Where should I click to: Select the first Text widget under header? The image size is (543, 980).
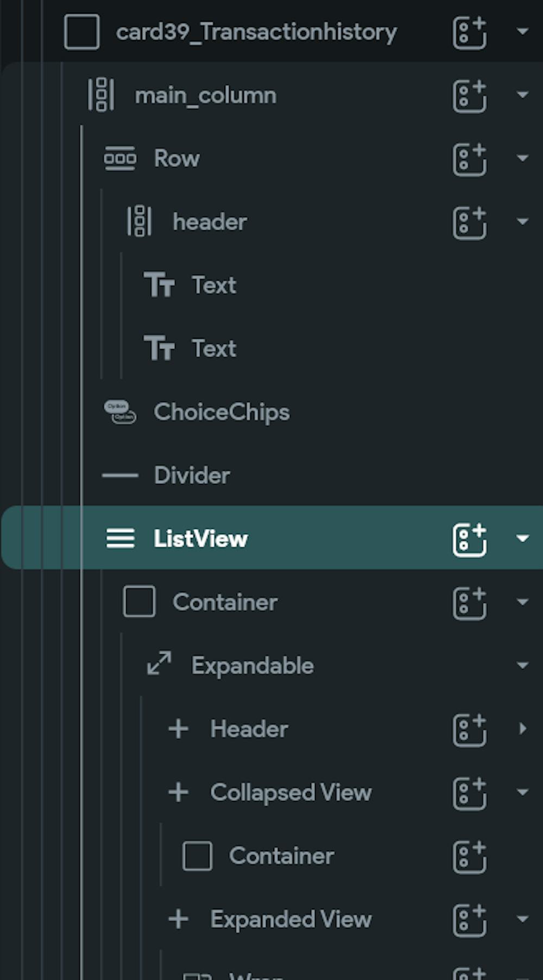(214, 286)
